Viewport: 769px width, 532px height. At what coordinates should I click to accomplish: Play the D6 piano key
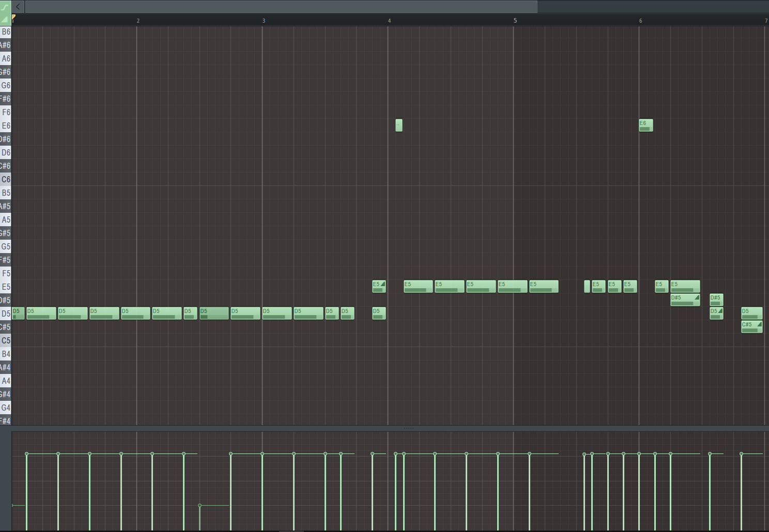pyautogui.click(x=6, y=153)
